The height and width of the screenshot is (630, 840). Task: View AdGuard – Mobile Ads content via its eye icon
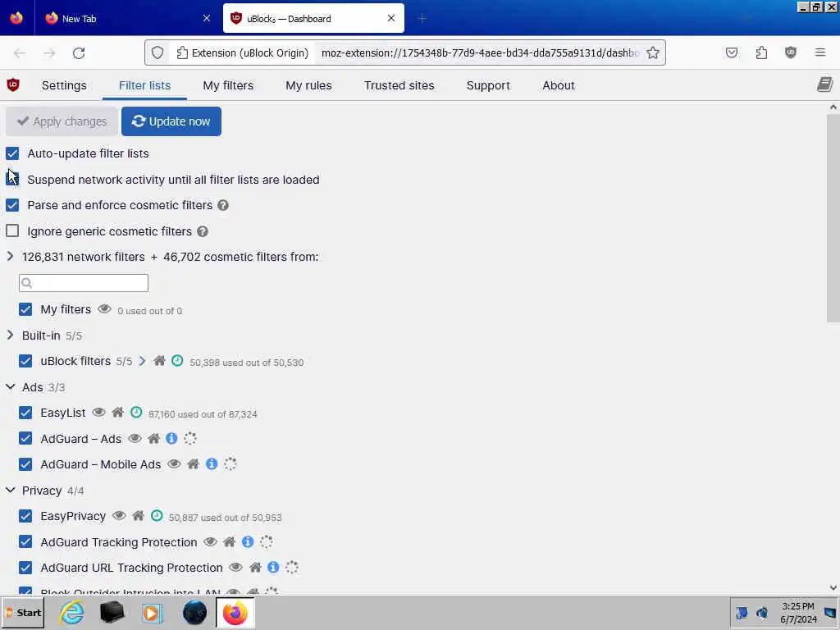pos(174,464)
